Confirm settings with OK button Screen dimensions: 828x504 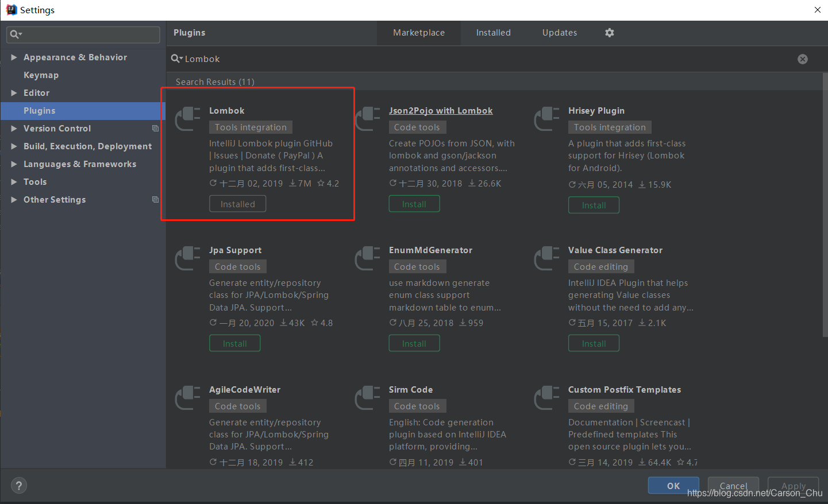click(673, 486)
